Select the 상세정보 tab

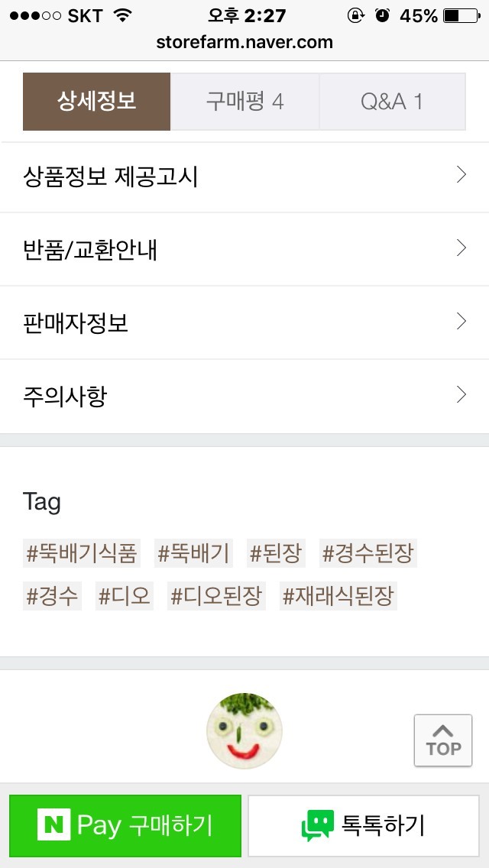(97, 101)
